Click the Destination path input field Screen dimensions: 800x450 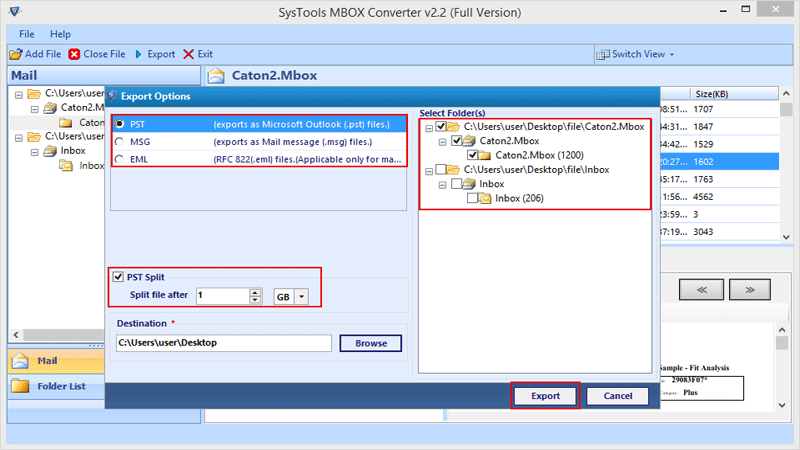[x=224, y=343]
